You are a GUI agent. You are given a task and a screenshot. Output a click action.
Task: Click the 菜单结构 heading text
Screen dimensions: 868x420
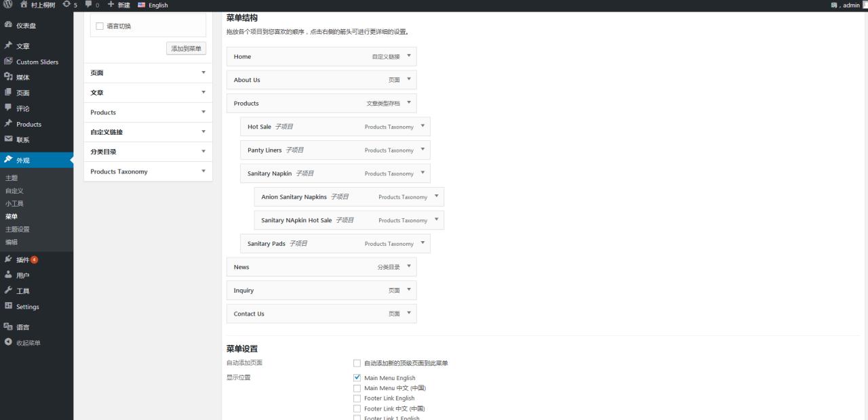(x=242, y=18)
